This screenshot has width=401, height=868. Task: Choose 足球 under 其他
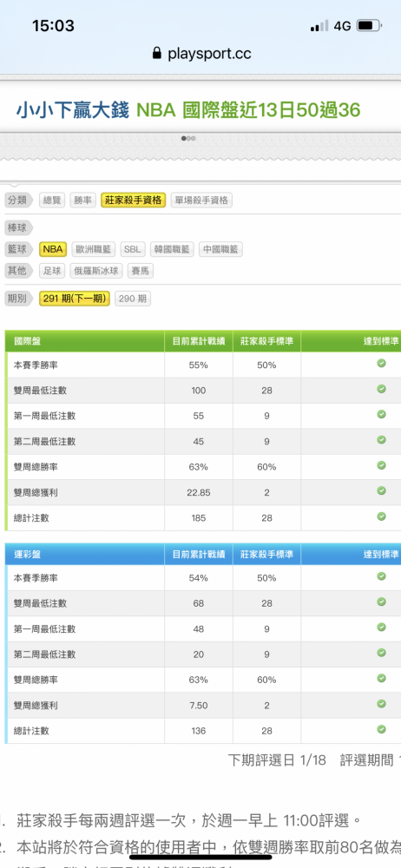(52, 271)
